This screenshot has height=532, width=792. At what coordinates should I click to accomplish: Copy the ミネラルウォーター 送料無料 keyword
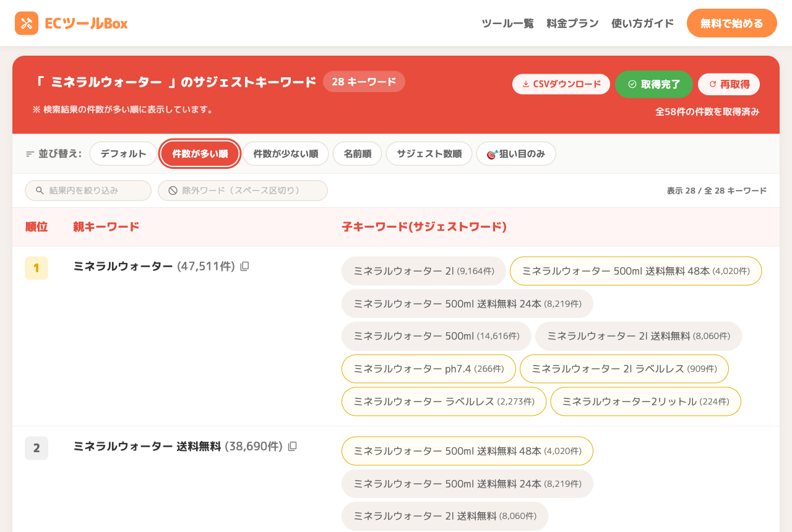(x=293, y=446)
